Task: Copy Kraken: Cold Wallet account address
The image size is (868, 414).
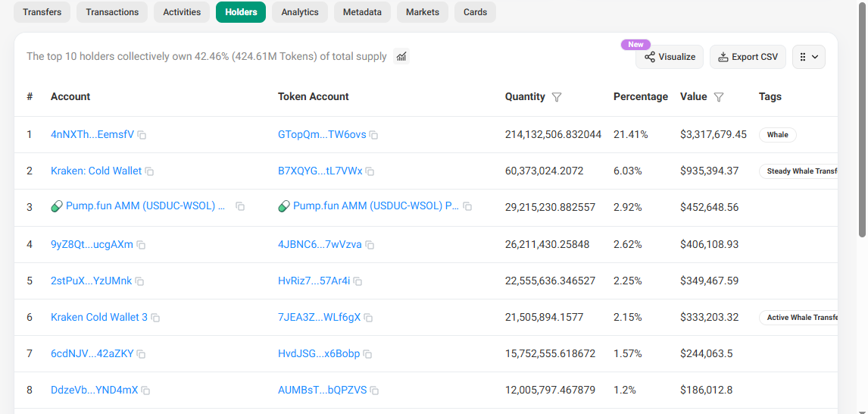Action: [149, 171]
